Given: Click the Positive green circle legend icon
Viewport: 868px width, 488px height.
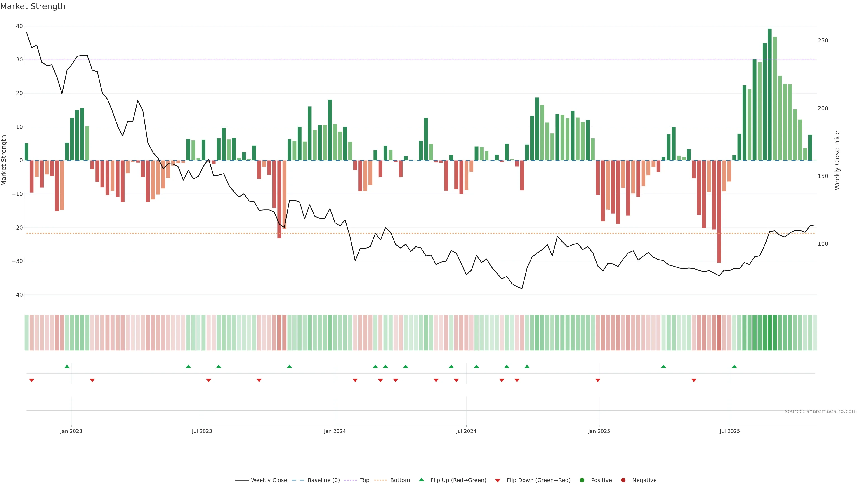Looking at the screenshot, I should (582, 480).
